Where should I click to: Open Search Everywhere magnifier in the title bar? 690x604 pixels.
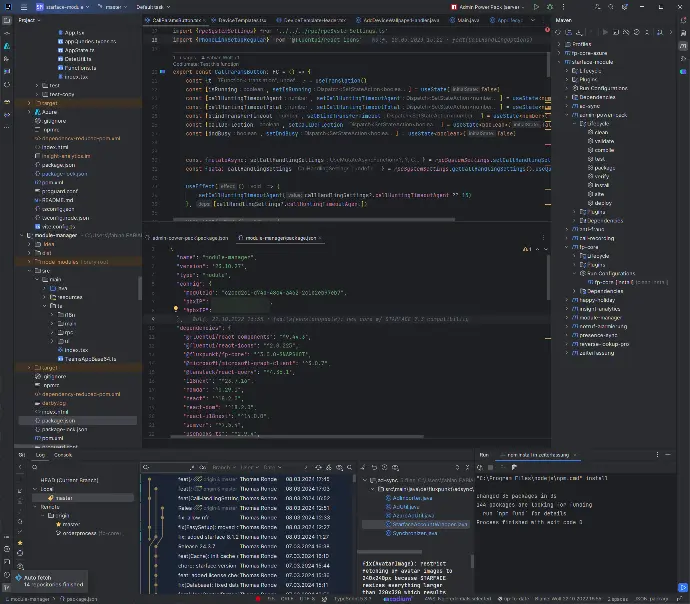(611, 7)
